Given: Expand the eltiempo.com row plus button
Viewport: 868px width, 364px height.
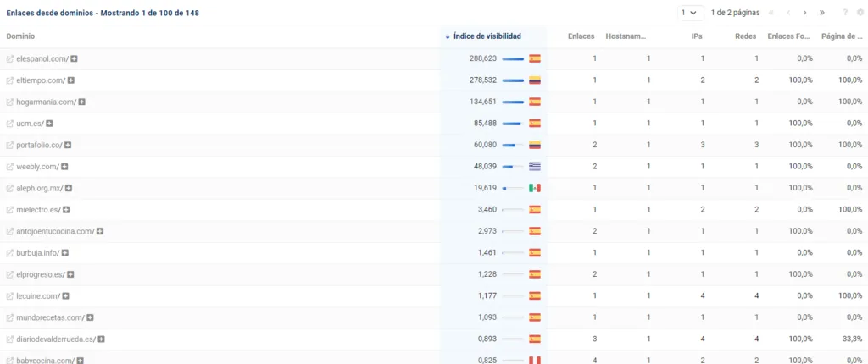Looking at the screenshot, I should point(71,80).
